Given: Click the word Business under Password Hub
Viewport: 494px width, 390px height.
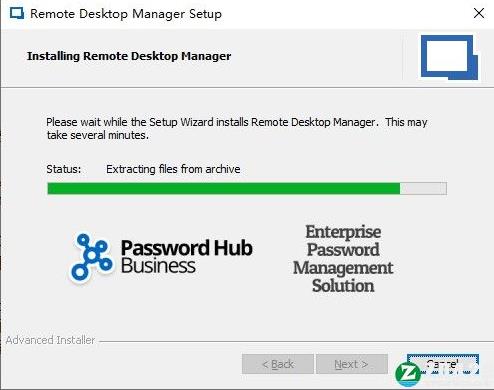Looking at the screenshot, I should point(158,266).
